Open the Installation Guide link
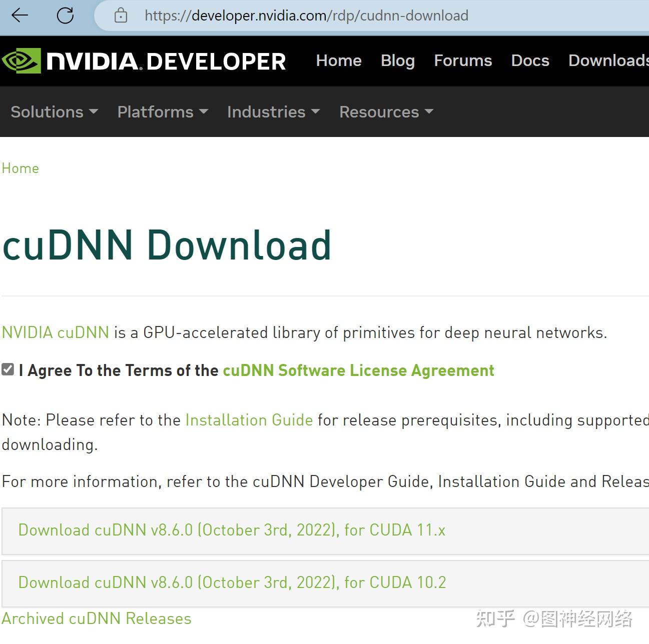Image resolution: width=649 pixels, height=644 pixels. [249, 420]
